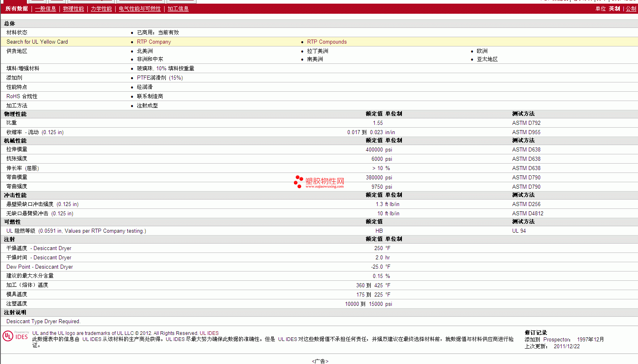This screenshot has height=364, width=638.
Task: Click the 可燃性 section header
Action: pyautogui.click(x=13, y=222)
